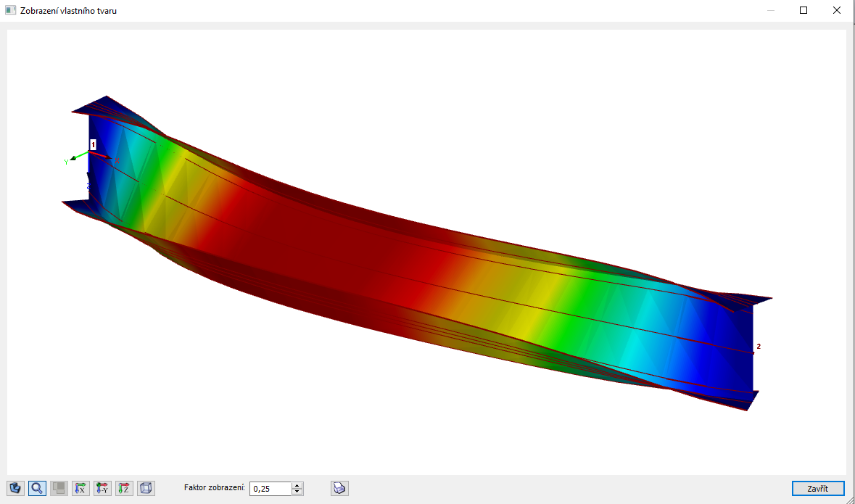Click the Zavřít button

(818, 488)
